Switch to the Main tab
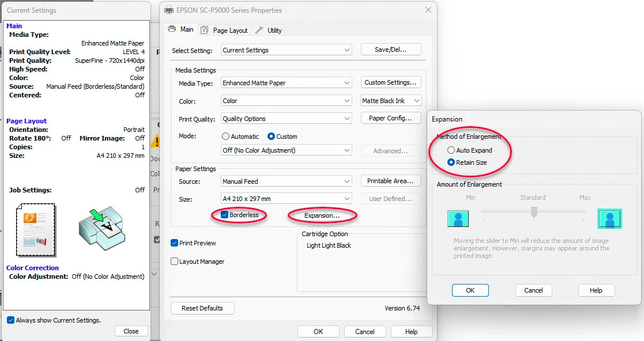 click(181, 29)
